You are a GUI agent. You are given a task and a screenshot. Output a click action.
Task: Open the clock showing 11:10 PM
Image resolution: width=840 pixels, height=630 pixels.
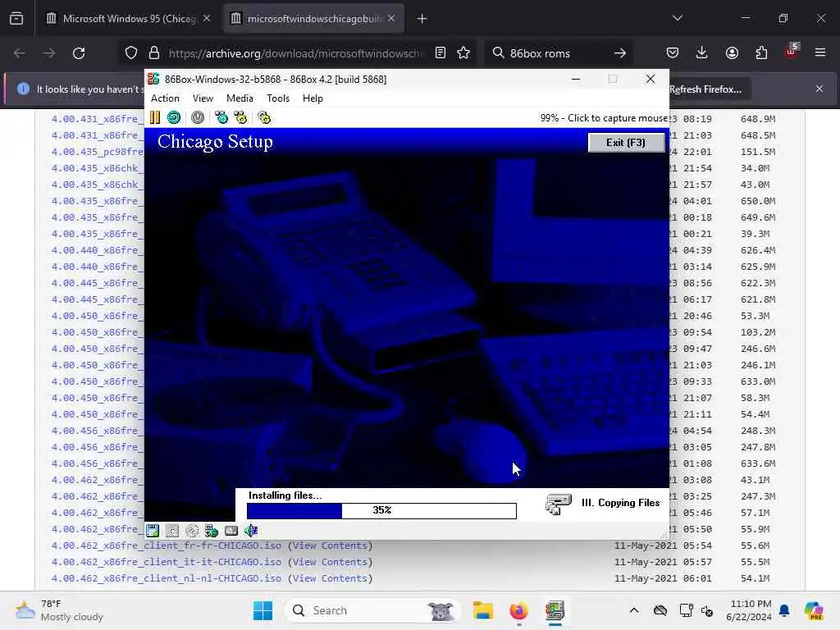pos(749,610)
